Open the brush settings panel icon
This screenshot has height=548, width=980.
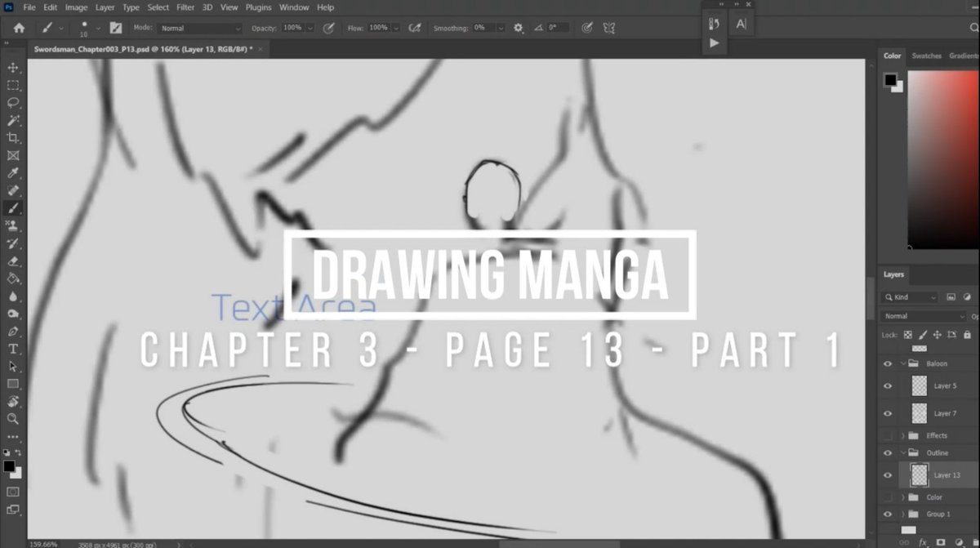(116, 28)
